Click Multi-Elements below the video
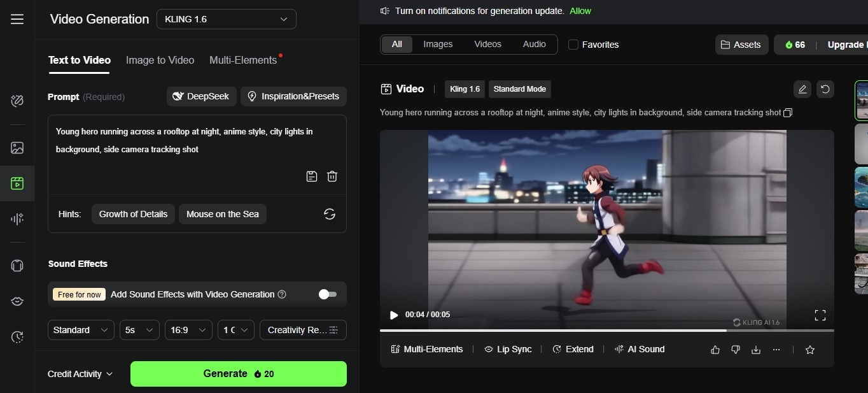The image size is (868, 393). (x=427, y=349)
